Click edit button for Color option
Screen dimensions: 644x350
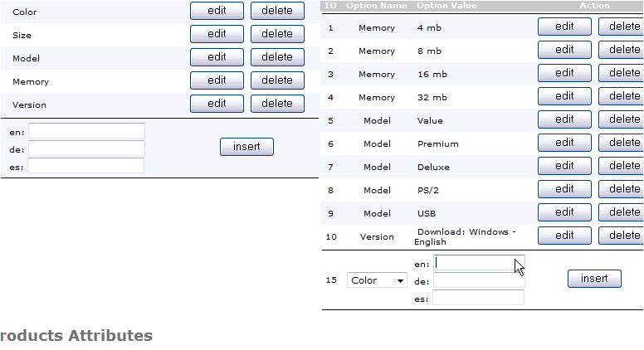(x=217, y=11)
